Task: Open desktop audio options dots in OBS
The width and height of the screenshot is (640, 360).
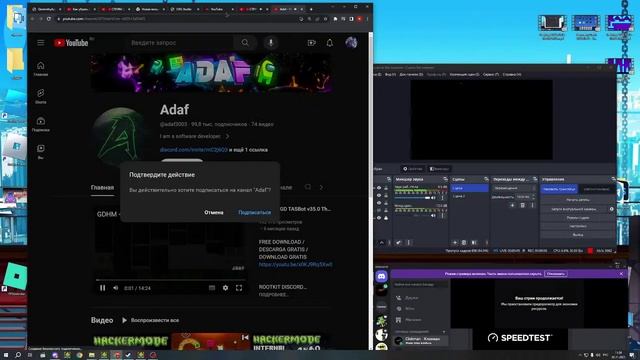Action: coord(442,198)
